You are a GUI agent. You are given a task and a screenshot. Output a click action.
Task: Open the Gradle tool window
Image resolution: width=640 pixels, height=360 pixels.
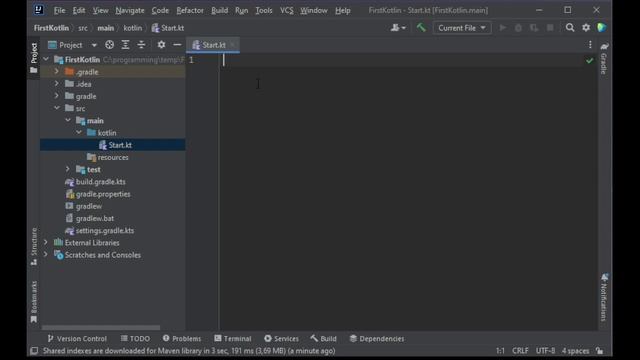coord(604,58)
